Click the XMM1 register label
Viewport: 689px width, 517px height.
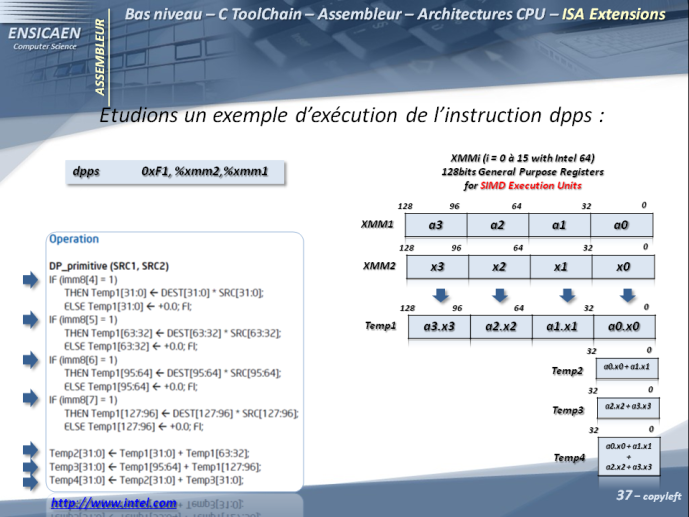pos(377,224)
